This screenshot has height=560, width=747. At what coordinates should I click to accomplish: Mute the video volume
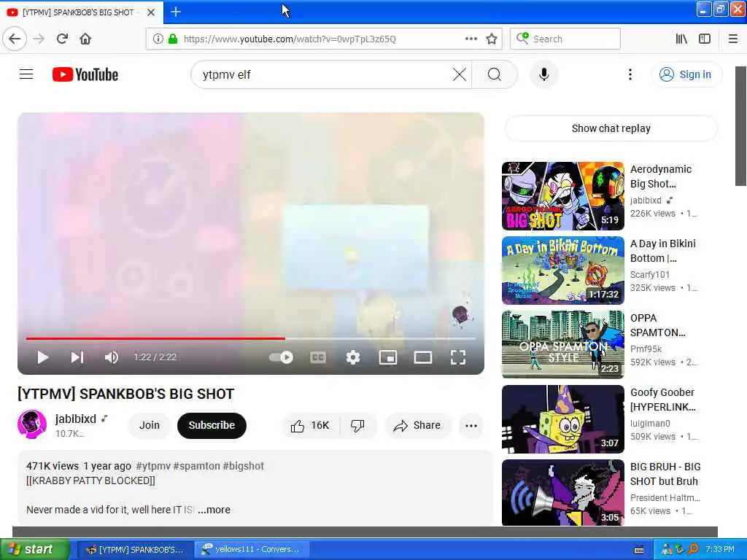coord(111,357)
